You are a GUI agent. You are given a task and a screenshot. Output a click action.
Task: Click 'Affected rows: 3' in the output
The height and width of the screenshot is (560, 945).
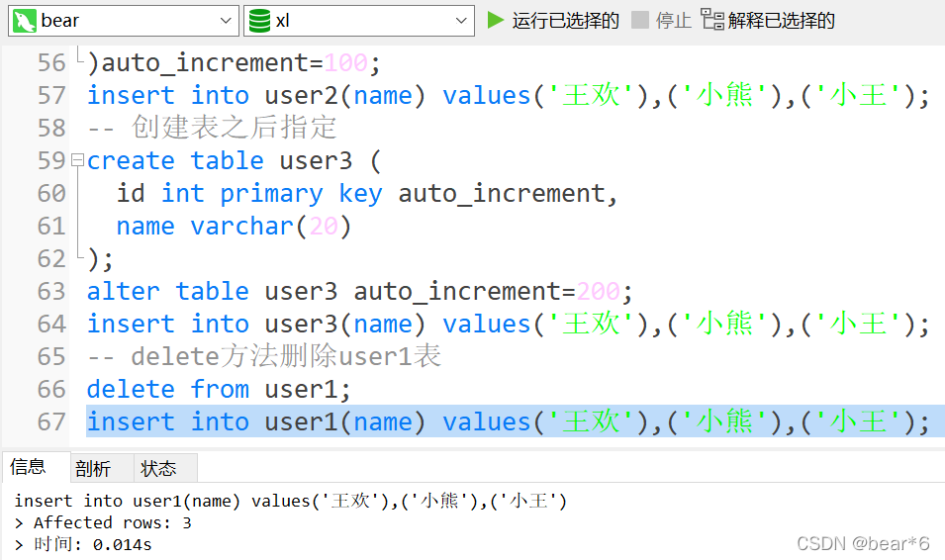point(112,522)
